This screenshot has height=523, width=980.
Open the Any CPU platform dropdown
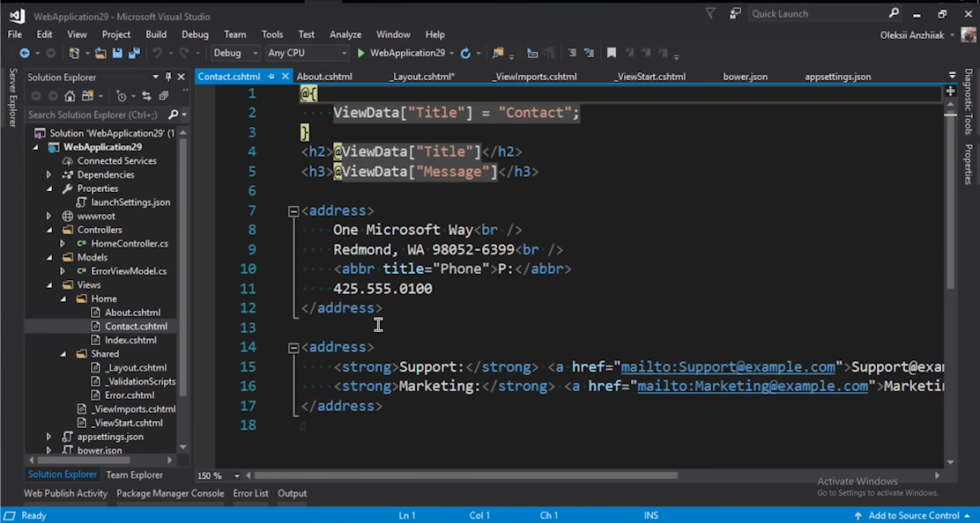click(307, 54)
